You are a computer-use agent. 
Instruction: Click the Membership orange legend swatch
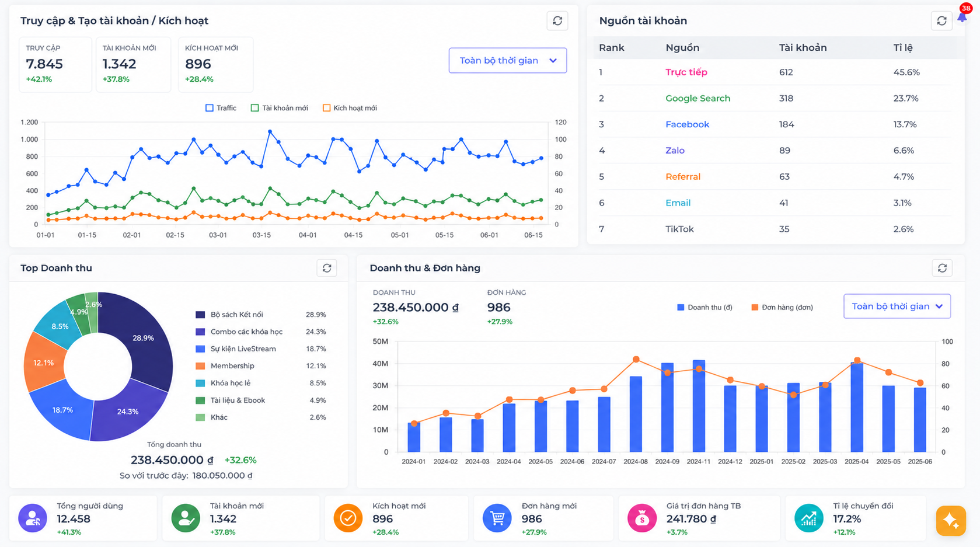click(200, 366)
